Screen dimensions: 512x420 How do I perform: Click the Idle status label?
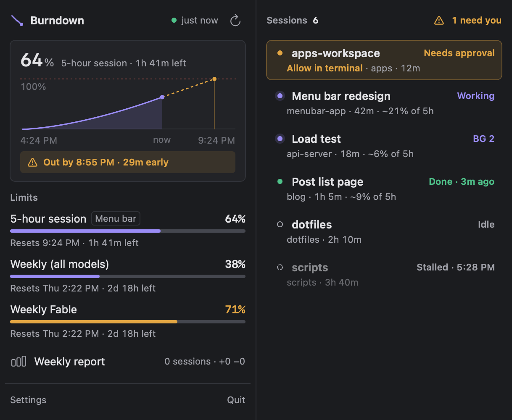486,224
